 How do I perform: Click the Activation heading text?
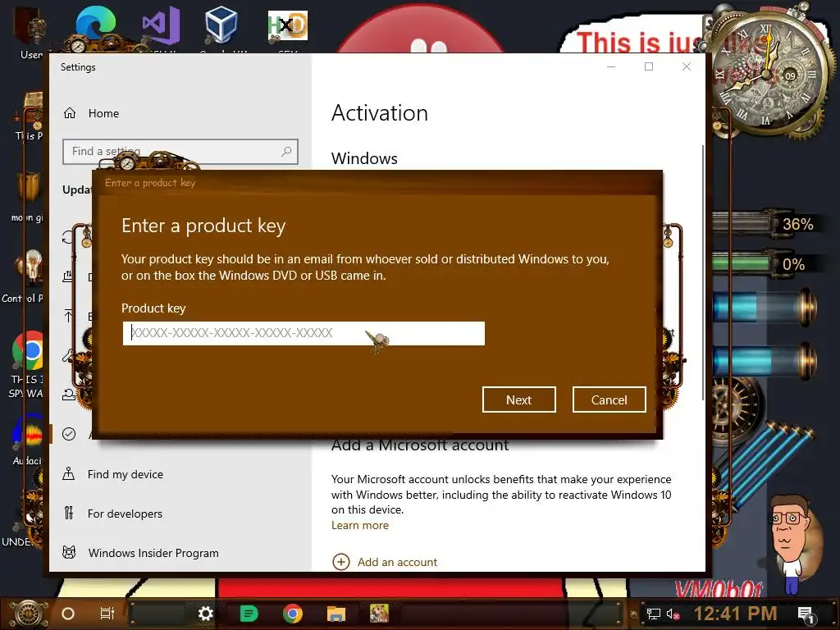point(380,113)
